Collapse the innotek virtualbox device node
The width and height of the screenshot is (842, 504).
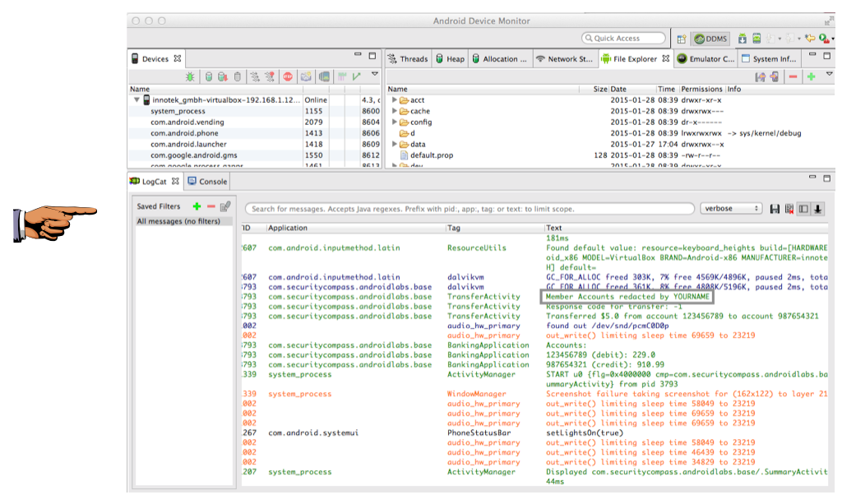pos(136,100)
